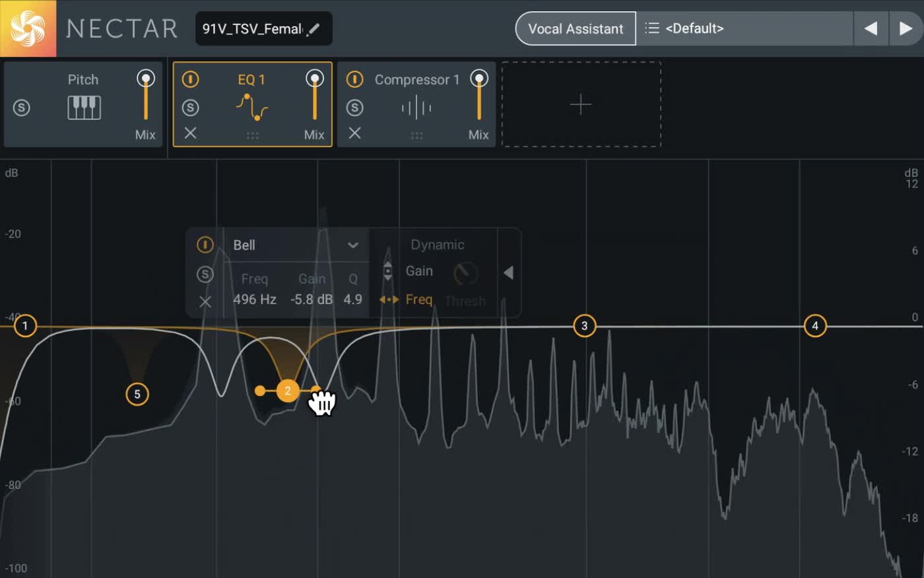The height and width of the screenshot is (578, 924).
Task: Click the Dynamic Thresh knob
Action: click(x=465, y=273)
